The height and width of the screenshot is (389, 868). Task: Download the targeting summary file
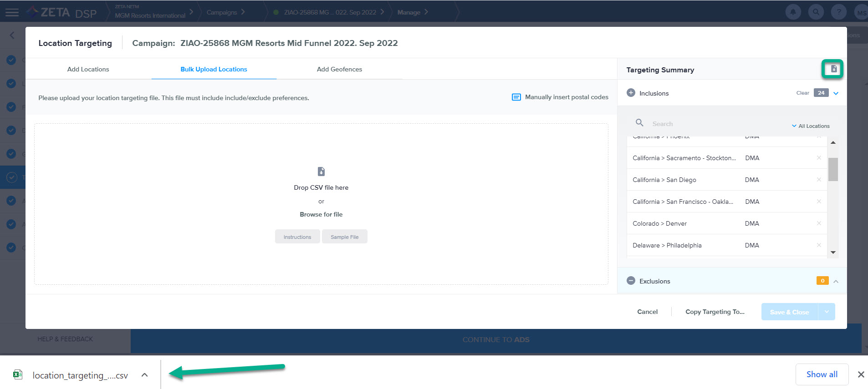833,69
